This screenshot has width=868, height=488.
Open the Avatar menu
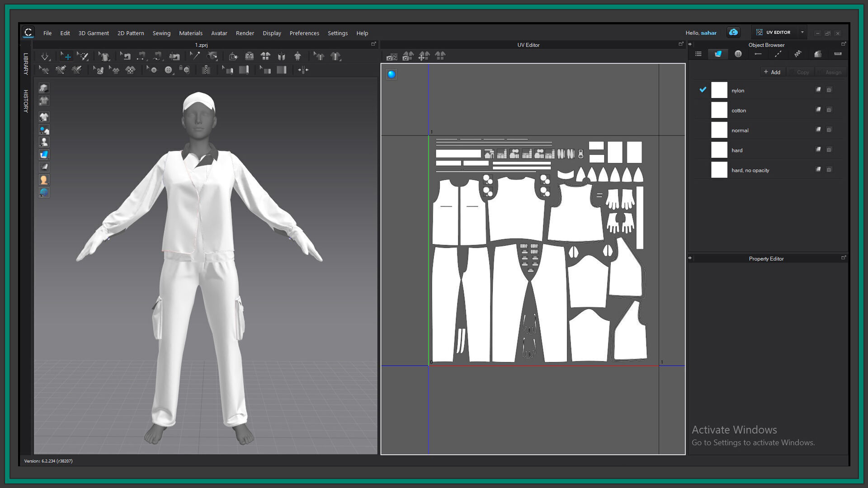[219, 33]
